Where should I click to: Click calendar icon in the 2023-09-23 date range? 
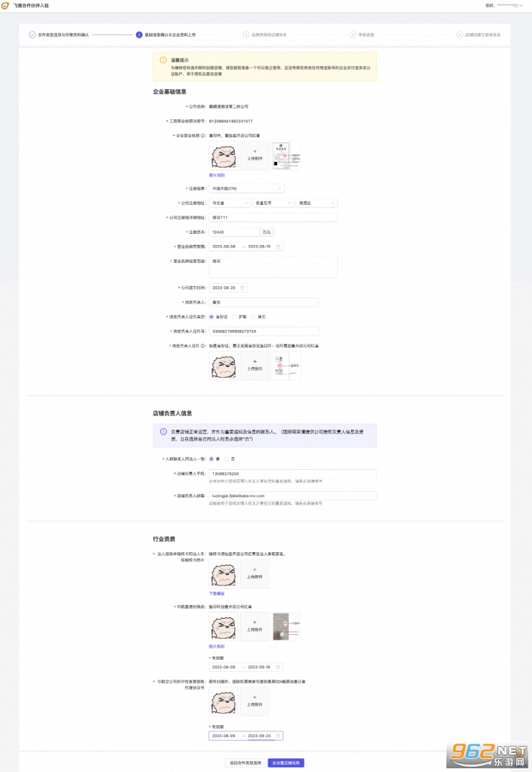(278, 736)
